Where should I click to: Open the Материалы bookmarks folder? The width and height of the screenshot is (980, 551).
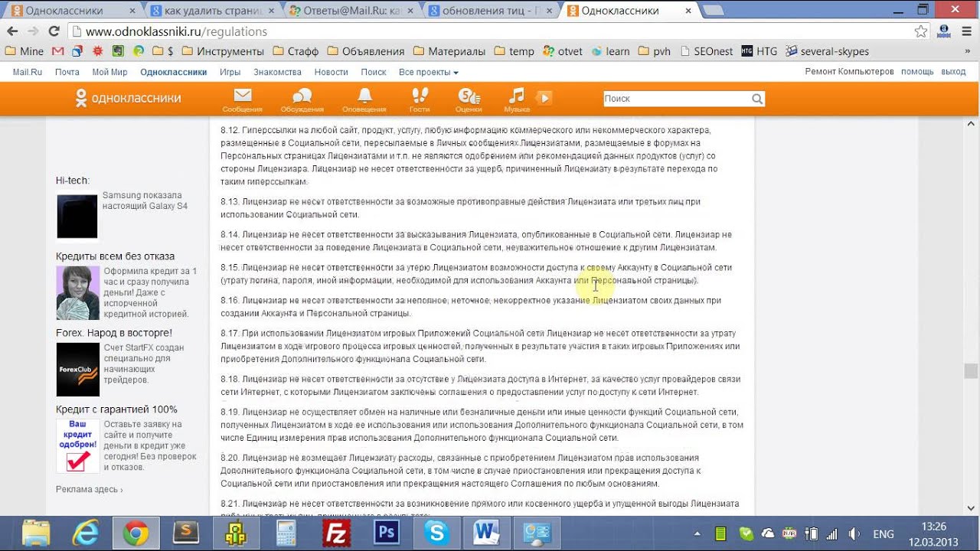449,51
